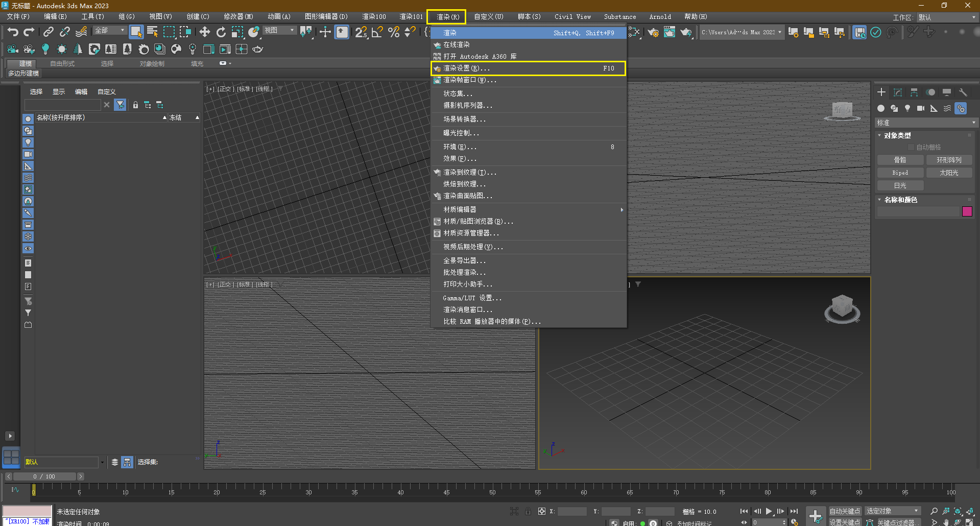This screenshot has width=980, height=526.
Task: Enable the 自动栅格 checkbox
Action: coord(911,147)
